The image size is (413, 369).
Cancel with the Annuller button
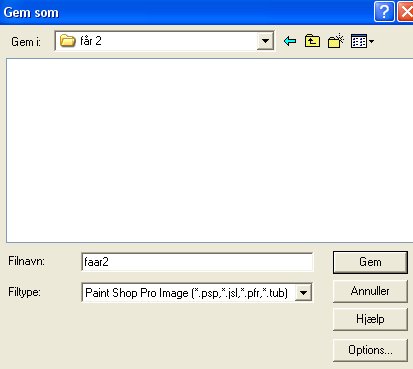tap(370, 291)
